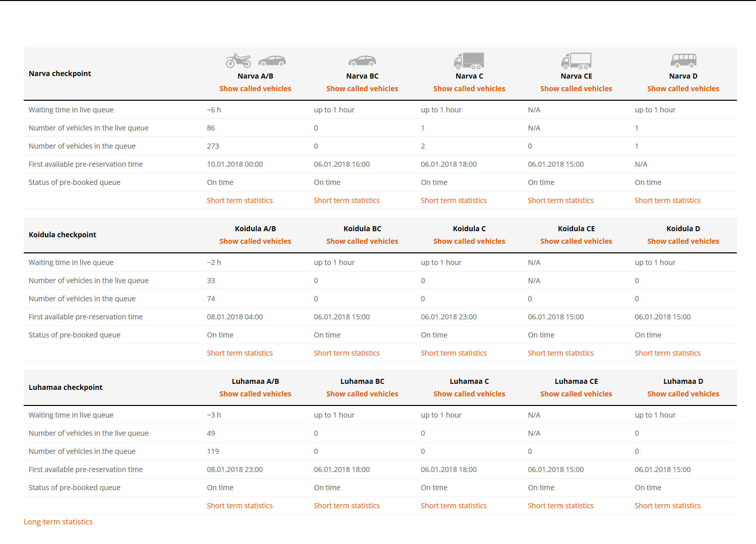This screenshot has height=544, width=756.
Task: Click the Koidula checkpoint heading
Action: click(62, 235)
